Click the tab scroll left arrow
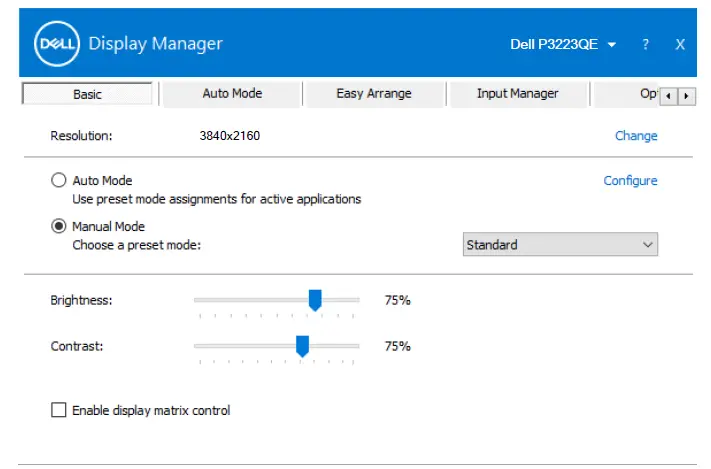 [x=669, y=96]
